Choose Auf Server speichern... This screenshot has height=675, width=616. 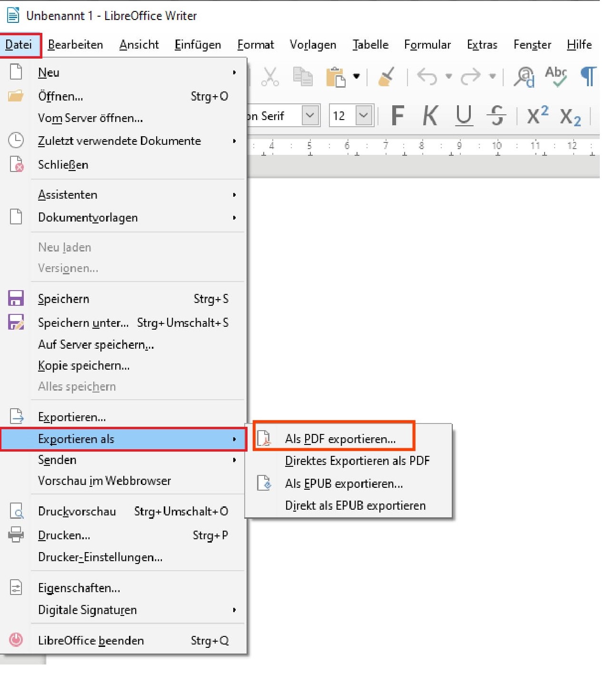pos(123,344)
